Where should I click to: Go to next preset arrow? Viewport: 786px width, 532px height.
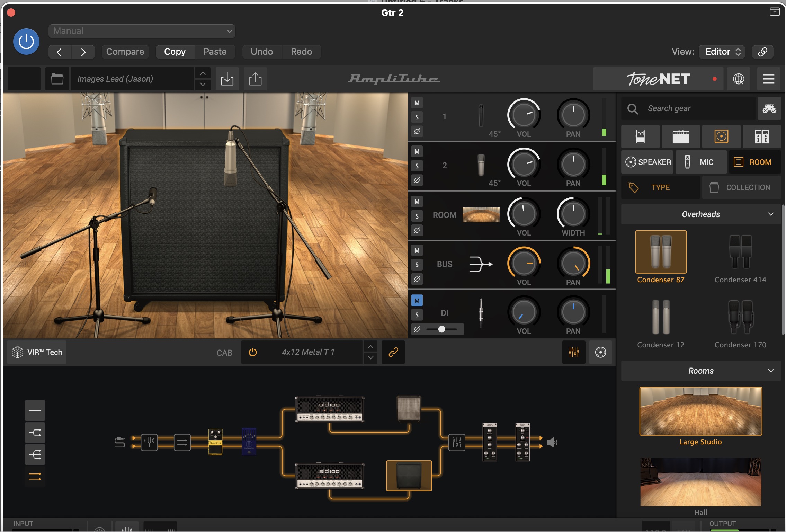click(83, 52)
